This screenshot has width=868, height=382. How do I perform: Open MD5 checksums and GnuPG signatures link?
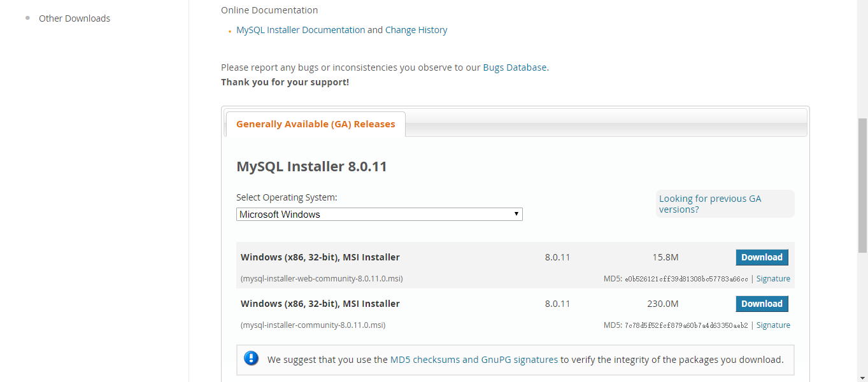474,360
